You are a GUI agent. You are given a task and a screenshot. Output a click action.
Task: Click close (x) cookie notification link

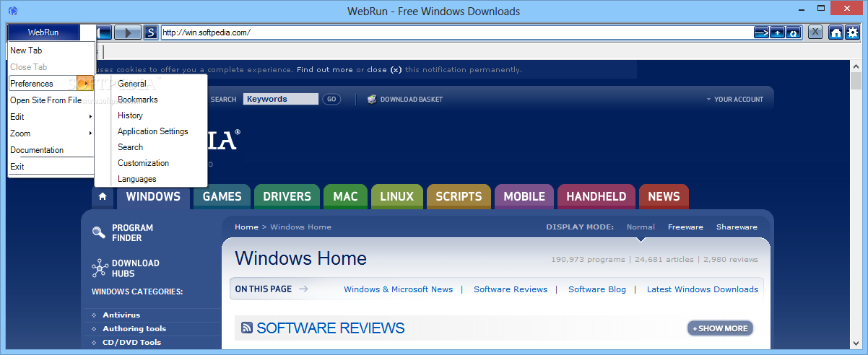click(384, 70)
